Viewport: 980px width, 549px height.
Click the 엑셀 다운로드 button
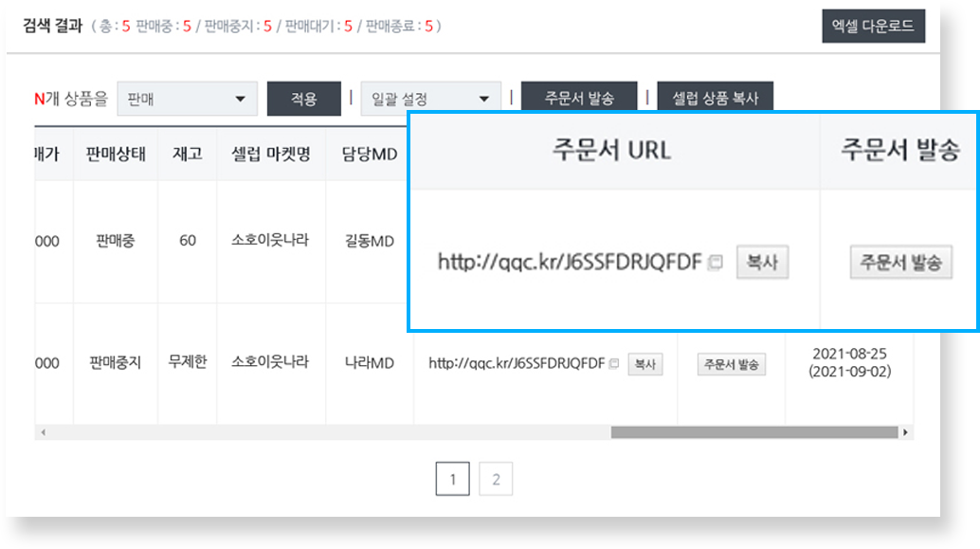(874, 27)
